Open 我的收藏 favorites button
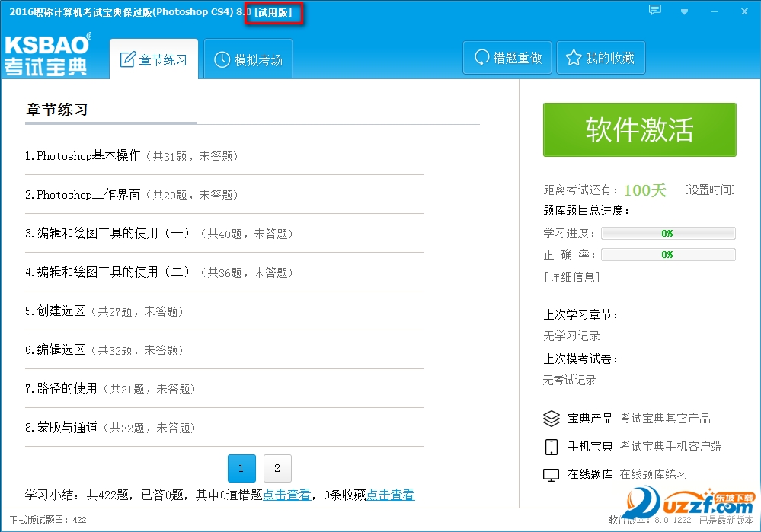 coord(601,58)
